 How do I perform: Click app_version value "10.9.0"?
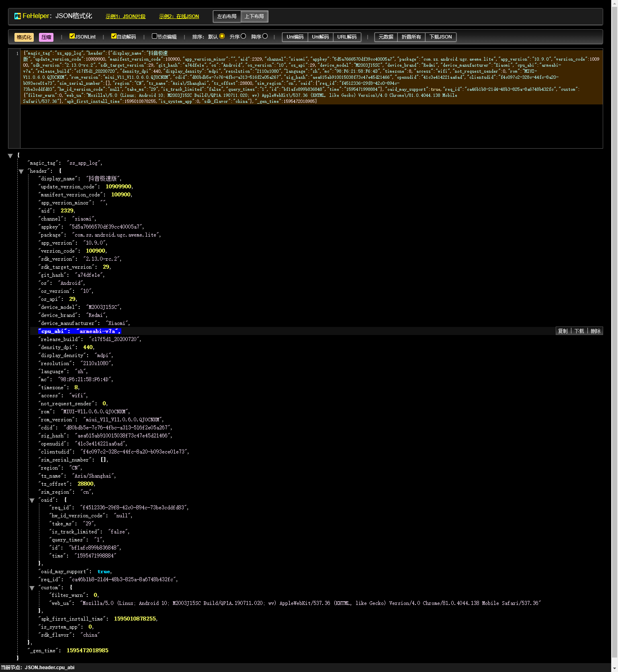tap(94, 243)
